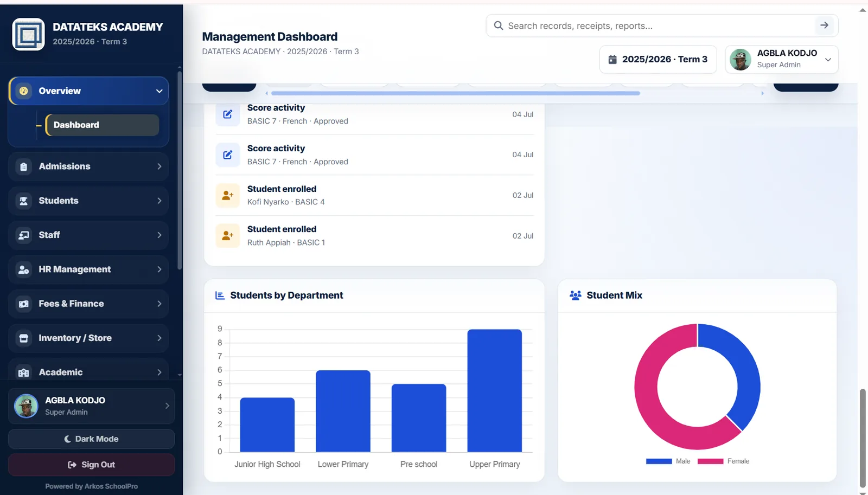868x495 pixels.
Task: Click the 2025/2026 · Term 3 term selector
Action: pyautogui.click(x=658, y=60)
